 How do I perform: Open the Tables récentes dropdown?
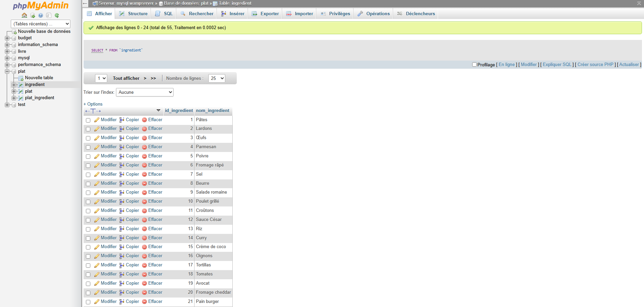tap(41, 24)
